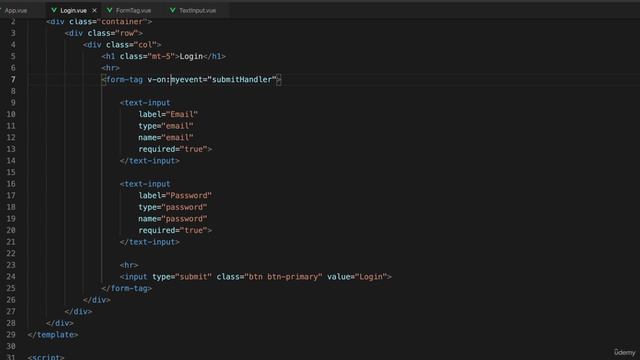Click the "col" class value
The height and width of the screenshot is (360, 640).
point(145,44)
